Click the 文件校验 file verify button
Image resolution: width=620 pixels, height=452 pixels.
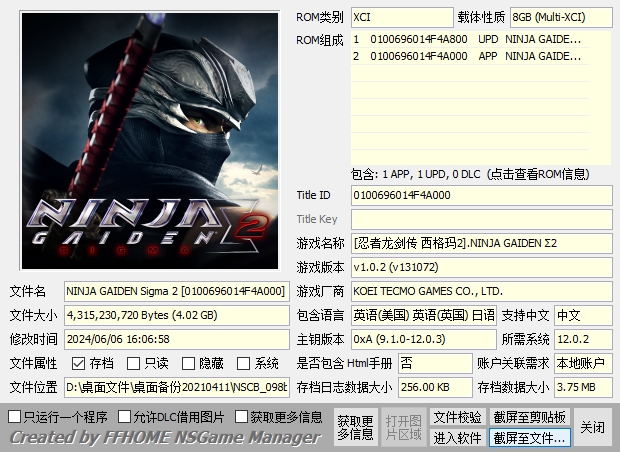[x=457, y=416]
